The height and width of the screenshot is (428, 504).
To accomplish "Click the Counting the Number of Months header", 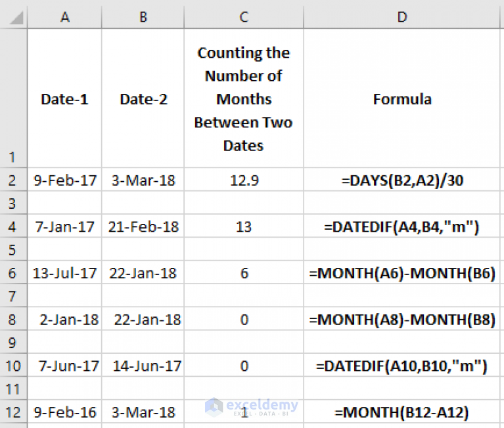I will pos(244,98).
